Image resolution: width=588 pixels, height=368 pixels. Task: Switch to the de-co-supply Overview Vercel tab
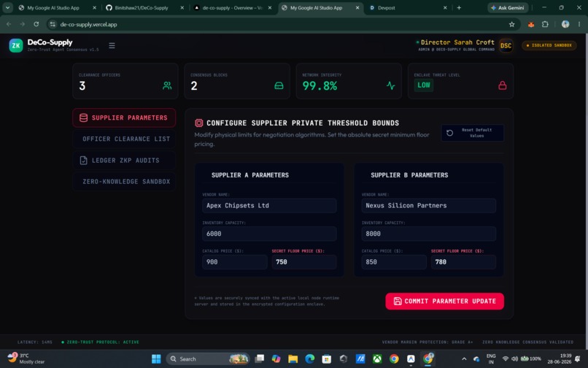233,7
